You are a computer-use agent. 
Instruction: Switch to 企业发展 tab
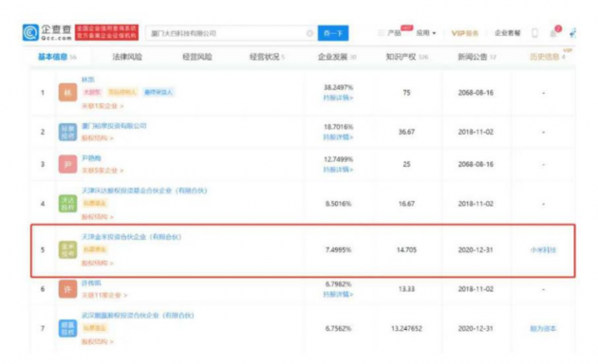pos(337,57)
